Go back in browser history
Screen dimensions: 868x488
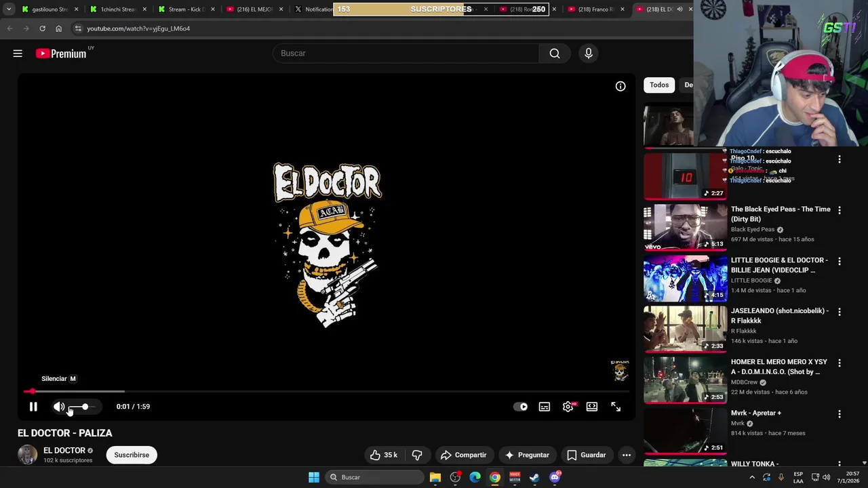9,28
